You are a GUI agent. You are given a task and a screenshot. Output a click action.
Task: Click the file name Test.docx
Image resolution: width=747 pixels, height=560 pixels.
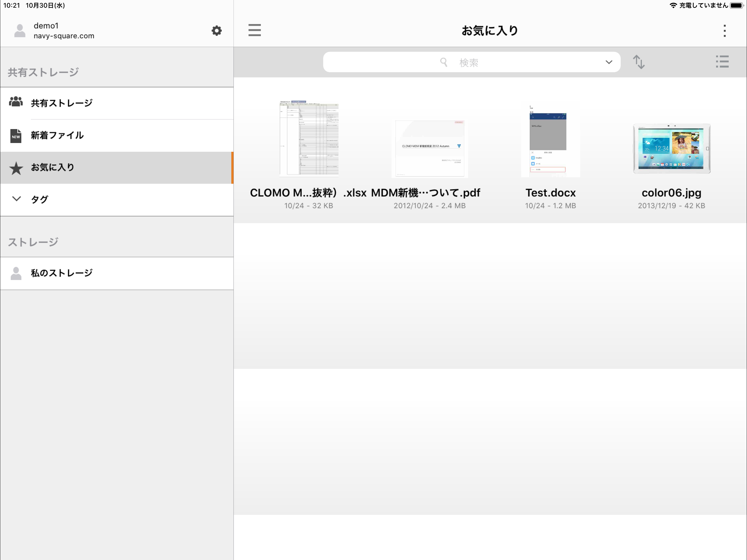pos(550,193)
